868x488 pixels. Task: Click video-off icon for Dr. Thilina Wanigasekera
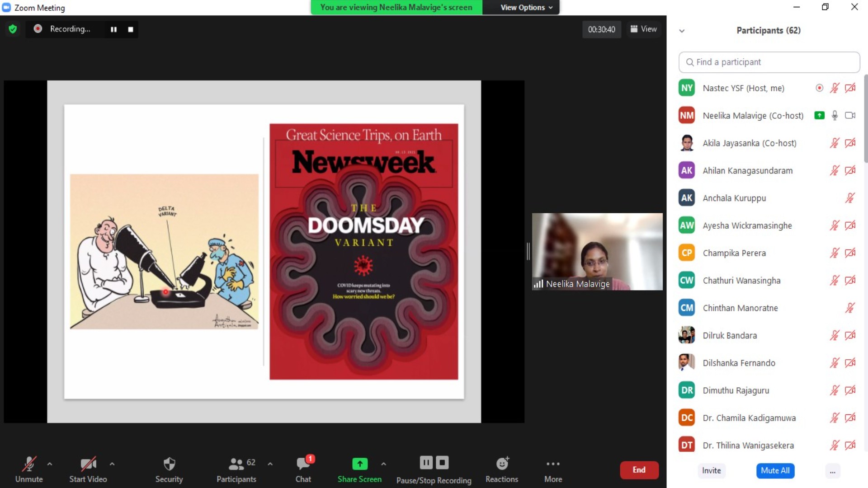(850, 446)
